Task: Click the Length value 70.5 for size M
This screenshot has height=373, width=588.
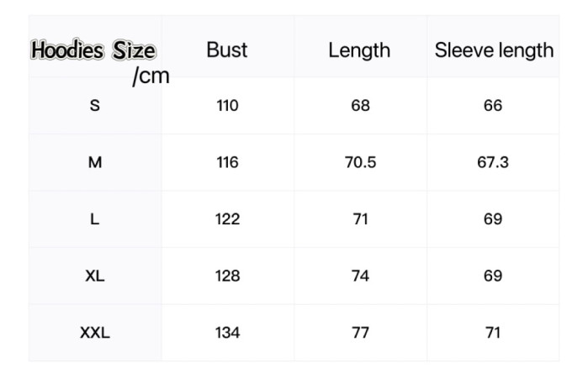Action: 360,162
